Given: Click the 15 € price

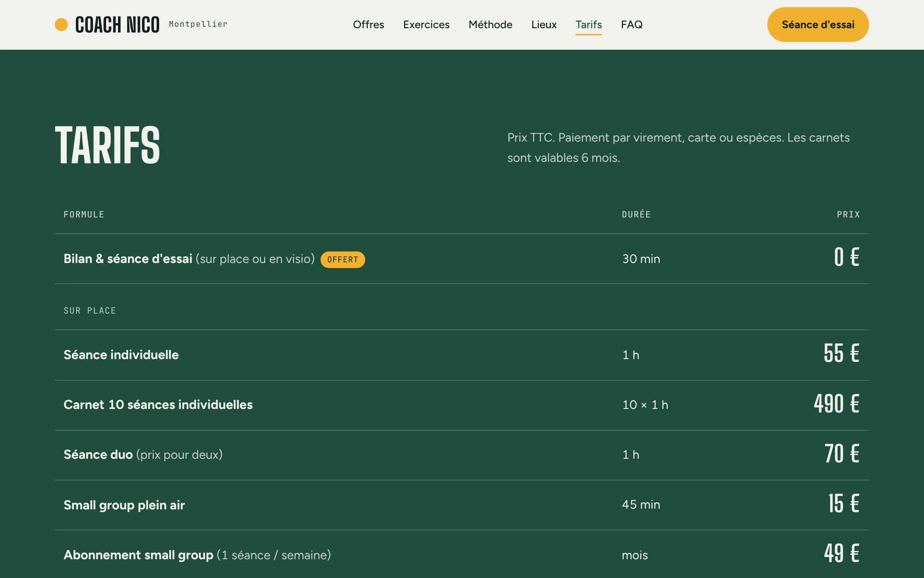Looking at the screenshot, I should (x=844, y=504).
